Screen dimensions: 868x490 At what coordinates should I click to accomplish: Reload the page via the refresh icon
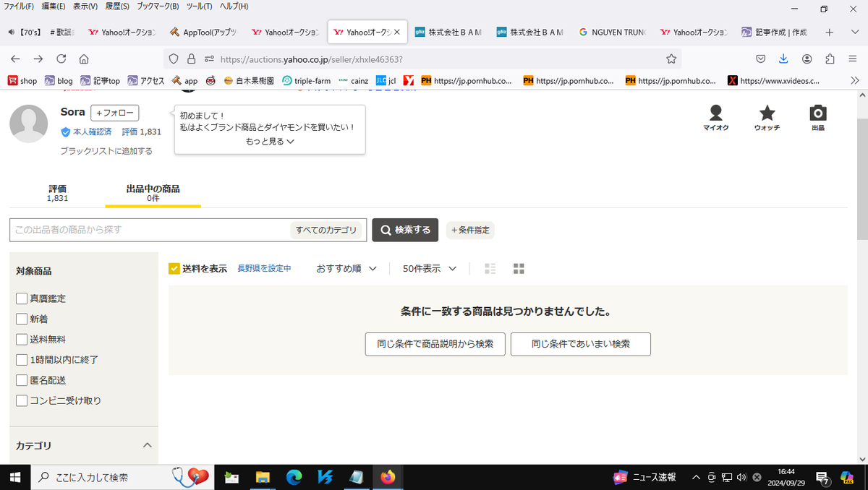click(61, 59)
